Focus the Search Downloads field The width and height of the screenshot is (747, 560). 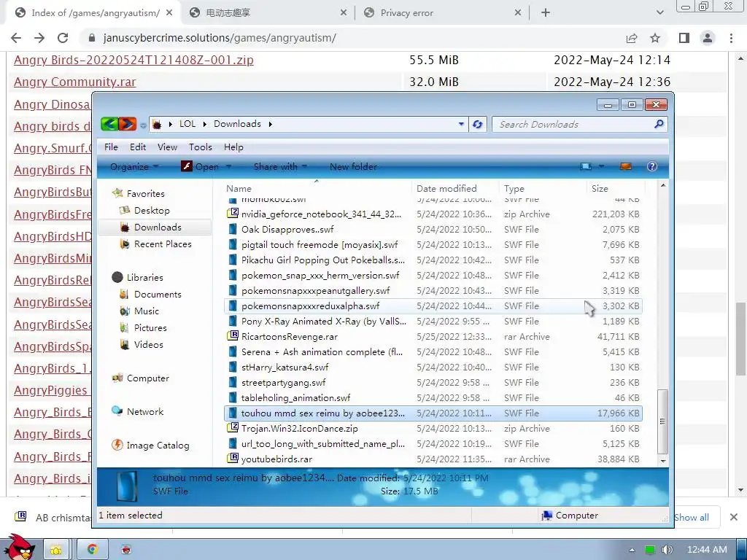pos(574,124)
